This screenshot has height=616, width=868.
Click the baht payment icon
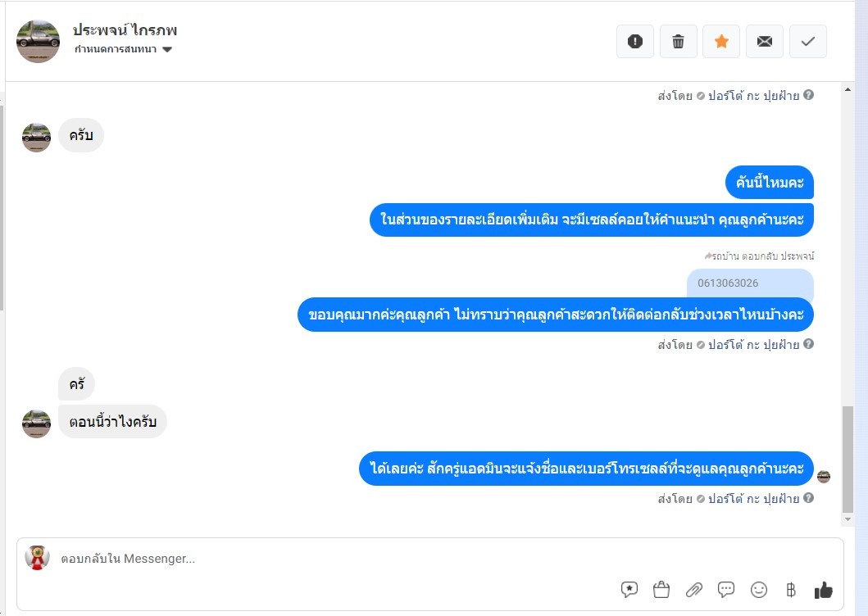tap(790, 590)
